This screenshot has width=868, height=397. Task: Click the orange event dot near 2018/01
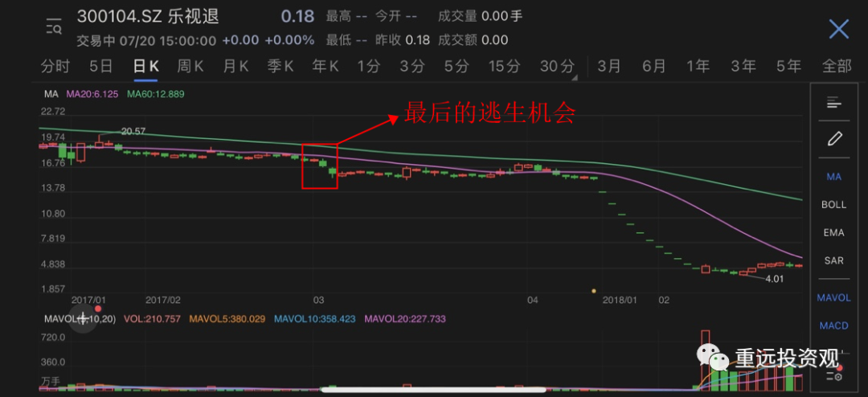click(593, 291)
